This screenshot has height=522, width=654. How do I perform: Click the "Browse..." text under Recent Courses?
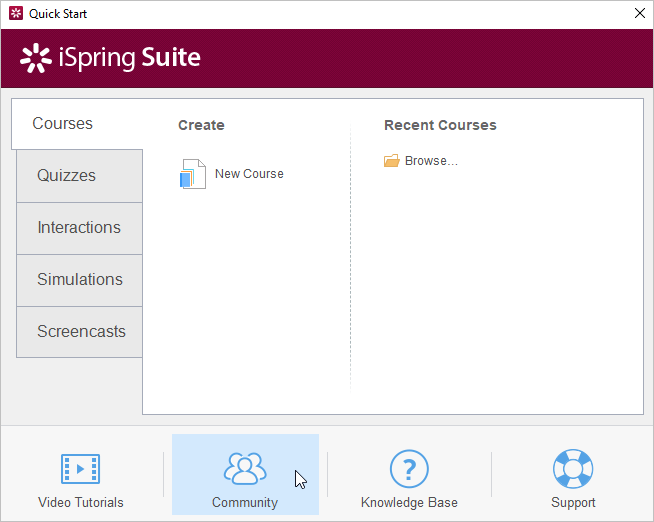click(x=431, y=161)
